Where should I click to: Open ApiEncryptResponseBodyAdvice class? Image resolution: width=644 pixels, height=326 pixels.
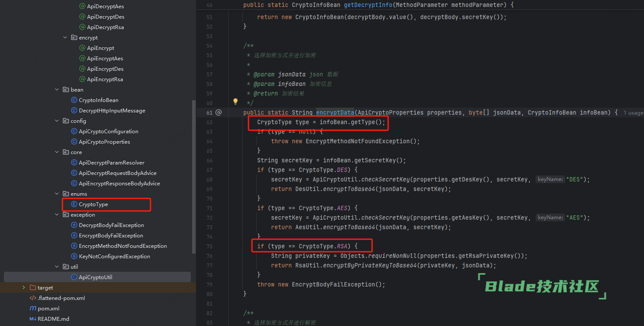coord(119,184)
